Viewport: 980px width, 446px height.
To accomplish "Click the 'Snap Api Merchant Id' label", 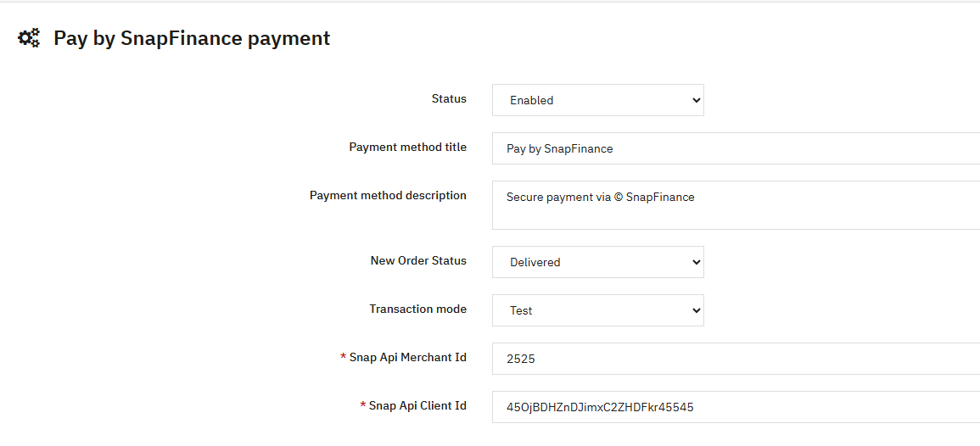I will [408, 358].
